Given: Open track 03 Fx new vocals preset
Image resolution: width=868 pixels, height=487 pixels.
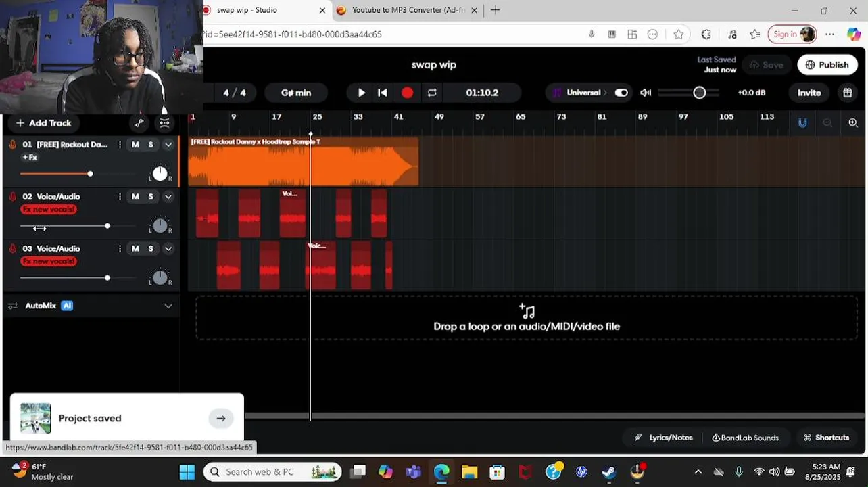Looking at the screenshot, I should [x=49, y=262].
